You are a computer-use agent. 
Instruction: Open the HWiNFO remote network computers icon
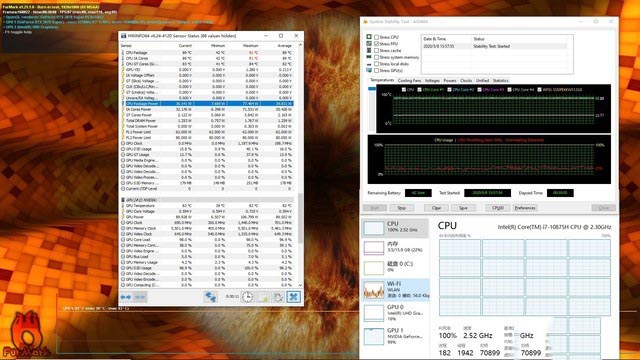click(x=211, y=297)
